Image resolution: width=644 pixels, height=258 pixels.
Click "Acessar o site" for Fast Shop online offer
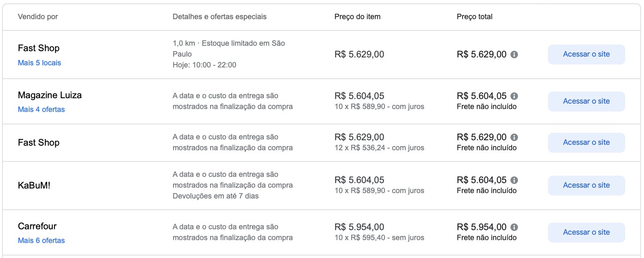[586, 142]
